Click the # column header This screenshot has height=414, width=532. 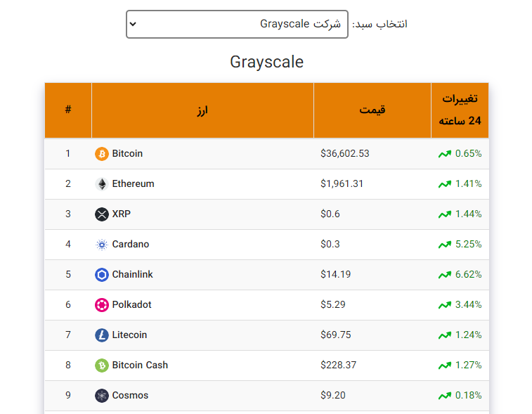(68, 110)
